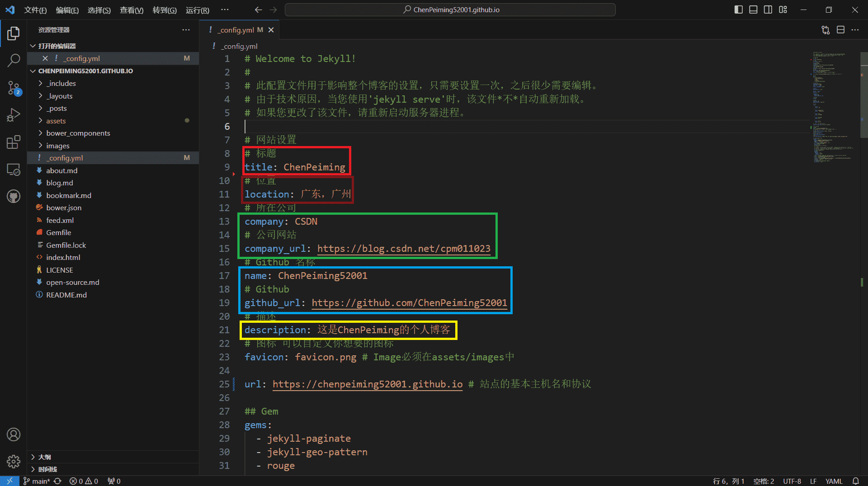Open the 编辑(E) menu

67,10
